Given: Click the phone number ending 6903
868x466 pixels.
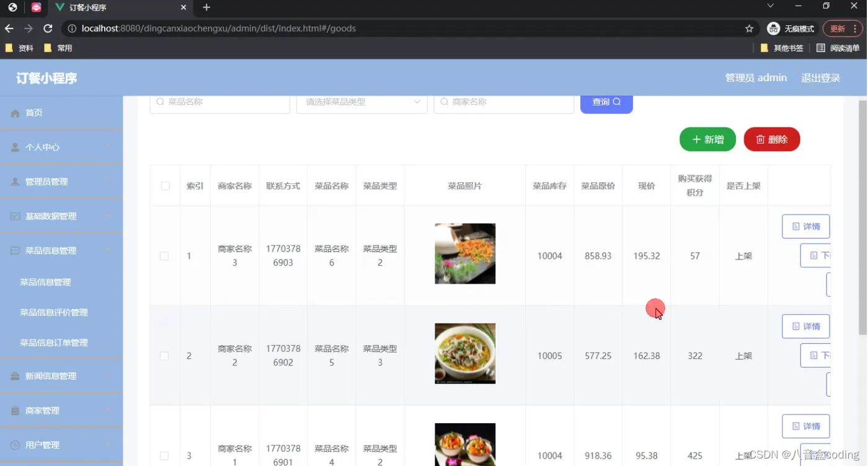Looking at the screenshot, I should [283, 256].
